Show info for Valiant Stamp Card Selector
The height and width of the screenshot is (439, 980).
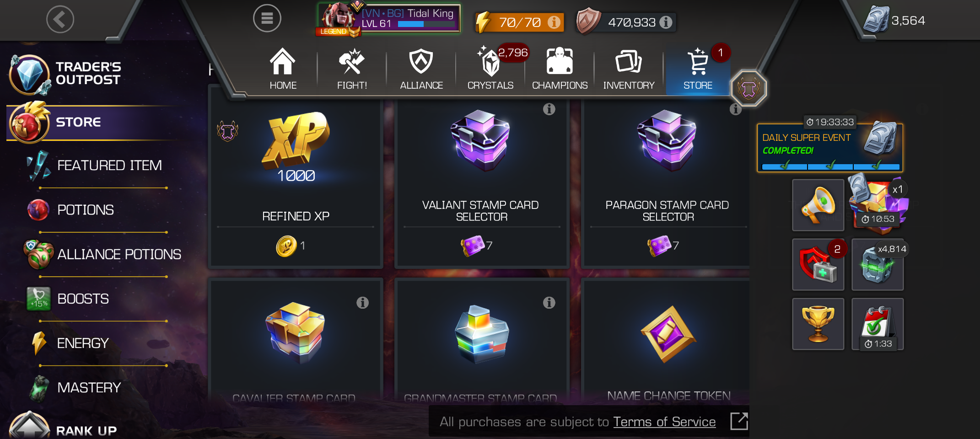click(549, 109)
